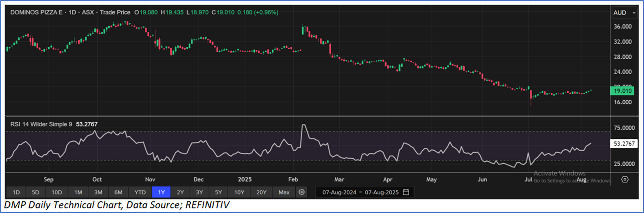The height and width of the screenshot is (213, 644).
Task: Click the date range field 07-Aug-2024 to 07-Aug-2025
Action: click(x=360, y=192)
